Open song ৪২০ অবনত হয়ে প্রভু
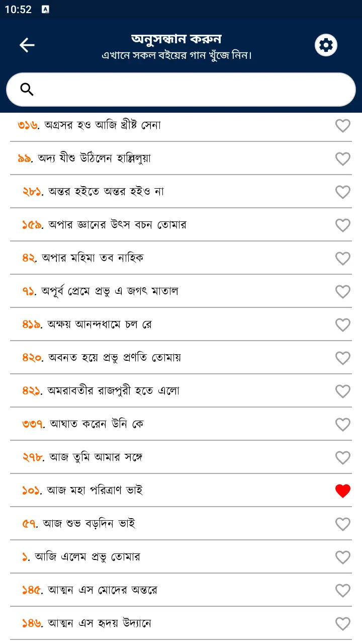Viewport: 362px width, 644px height. pos(116,358)
